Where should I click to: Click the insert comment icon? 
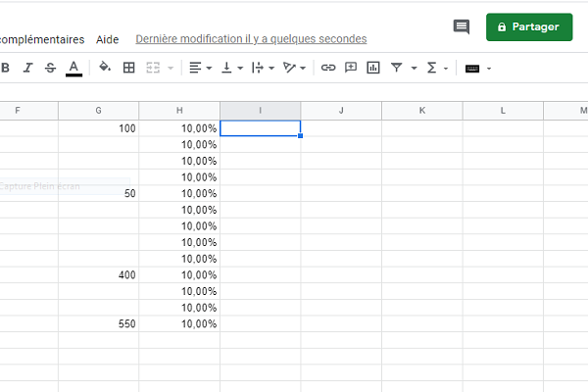pos(351,68)
